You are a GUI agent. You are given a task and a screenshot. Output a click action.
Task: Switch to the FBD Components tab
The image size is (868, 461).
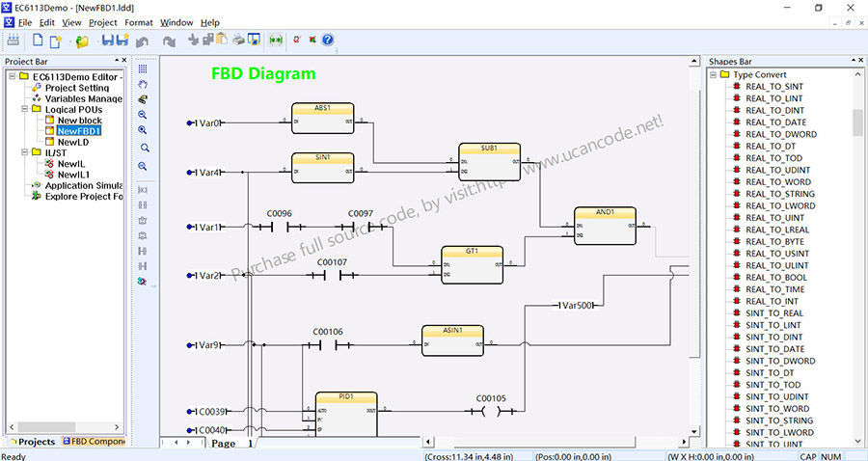[x=94, y=442]
